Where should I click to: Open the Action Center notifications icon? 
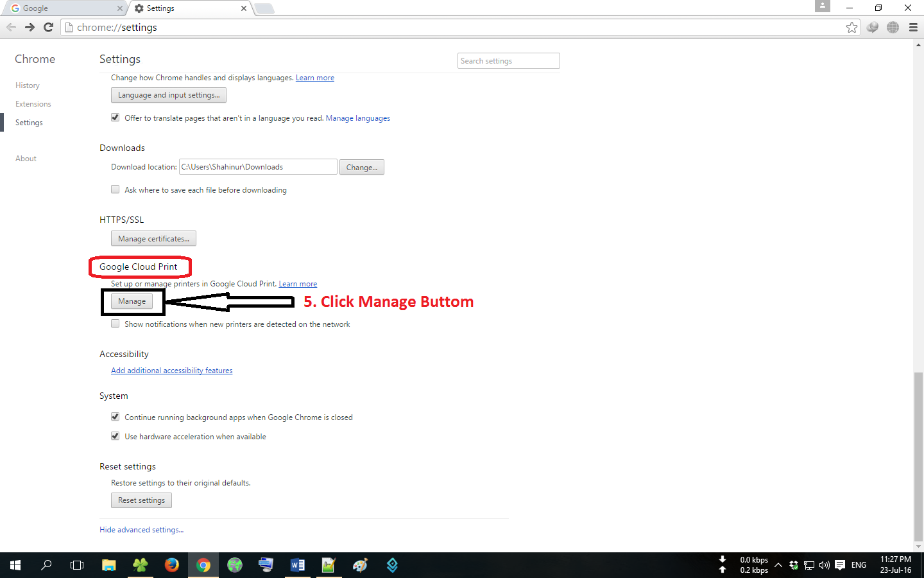tap(840, 565)
